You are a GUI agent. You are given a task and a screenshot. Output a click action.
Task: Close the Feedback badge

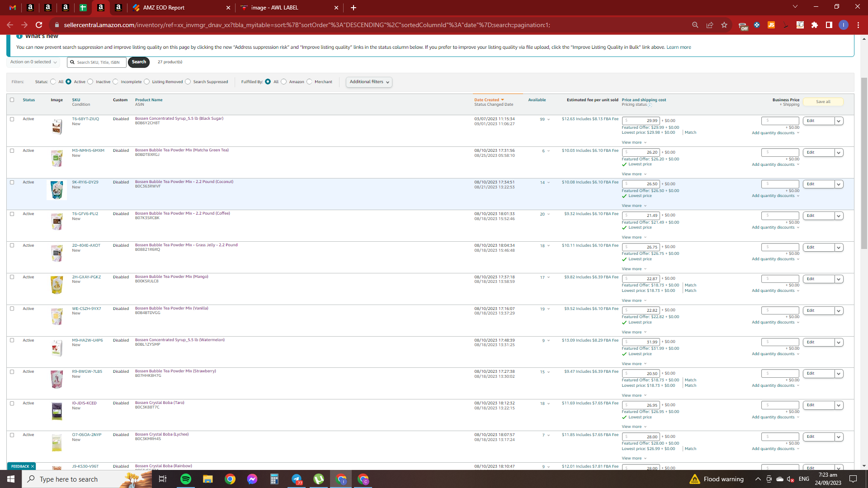tap(33, 466)
